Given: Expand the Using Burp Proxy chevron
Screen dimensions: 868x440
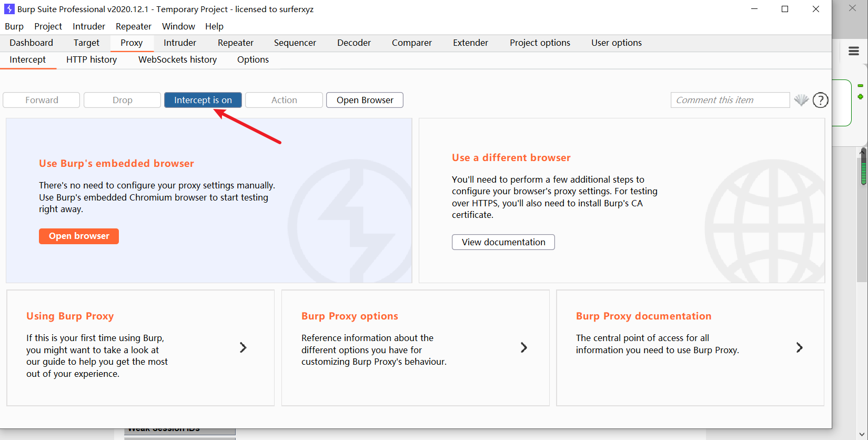Looking at the screenshot, I should click(243, 347).
